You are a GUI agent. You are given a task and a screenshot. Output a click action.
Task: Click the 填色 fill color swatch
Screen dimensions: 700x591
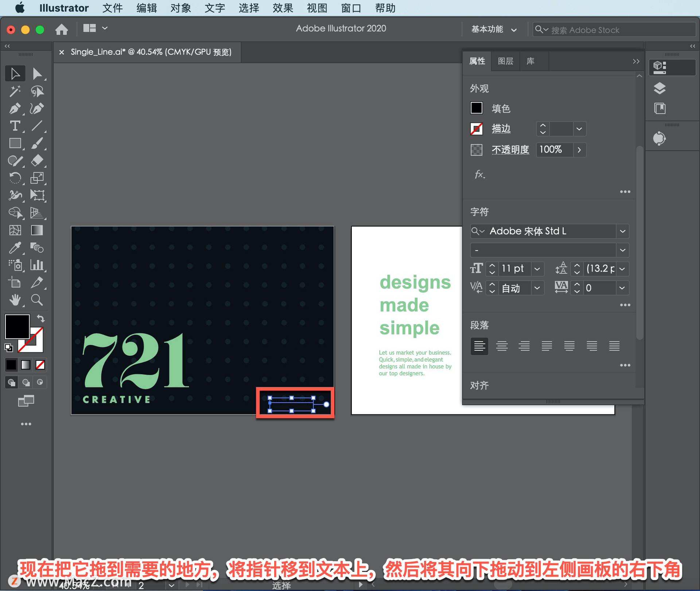tap(476, 108)
